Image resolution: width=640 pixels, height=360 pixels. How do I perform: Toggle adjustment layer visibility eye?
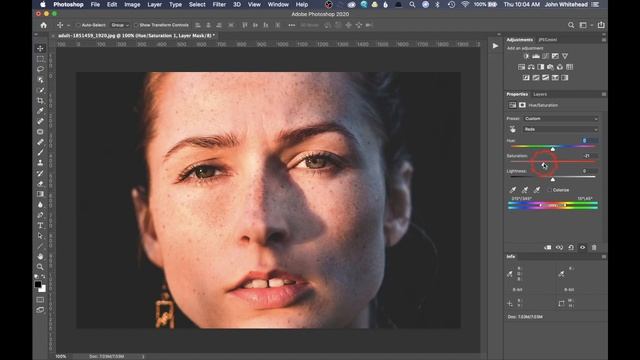pos(582,247)
